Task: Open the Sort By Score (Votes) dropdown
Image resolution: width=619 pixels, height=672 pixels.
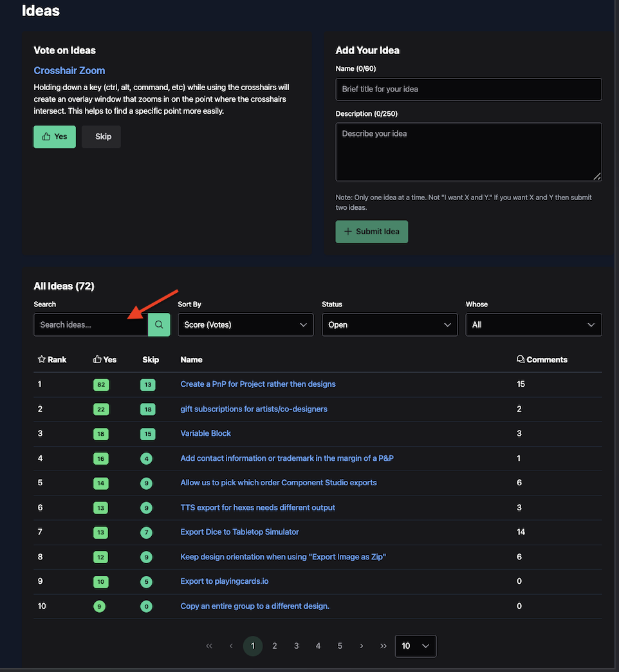Action: (x=245, y=325)
